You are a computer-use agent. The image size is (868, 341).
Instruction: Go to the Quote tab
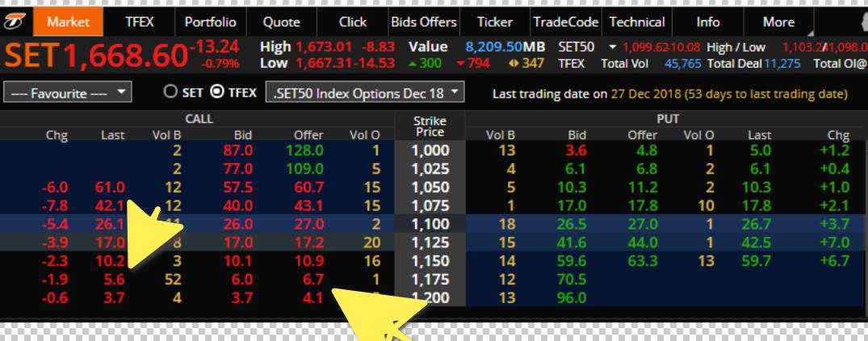pyautogui.click(x=281, y=22)
